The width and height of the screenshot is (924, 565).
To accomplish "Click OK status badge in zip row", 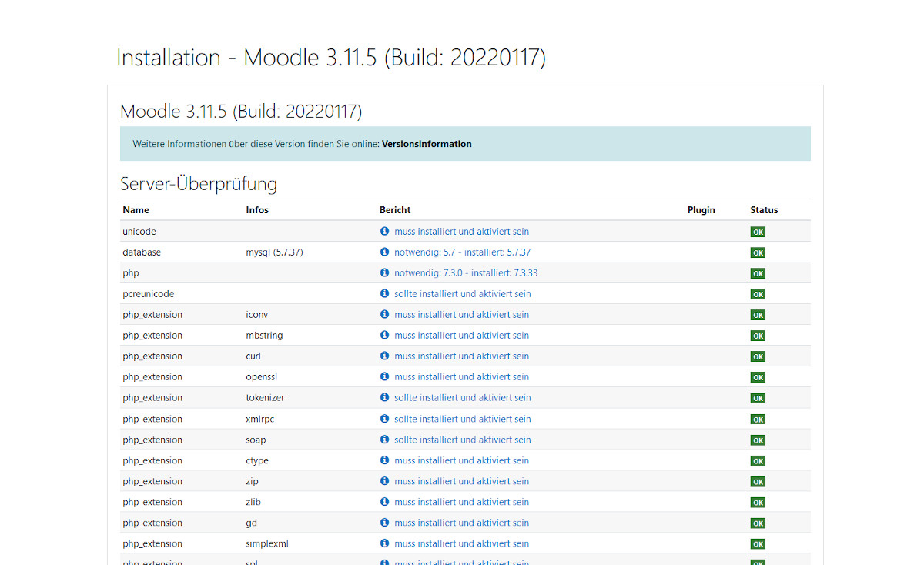I will tap(758, 482).
